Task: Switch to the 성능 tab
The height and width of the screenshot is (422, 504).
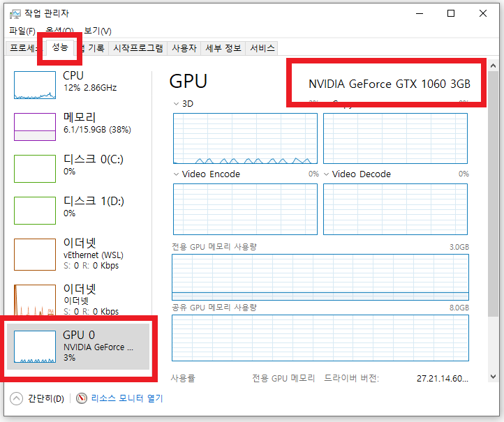Action: click(x=60, y=47)
